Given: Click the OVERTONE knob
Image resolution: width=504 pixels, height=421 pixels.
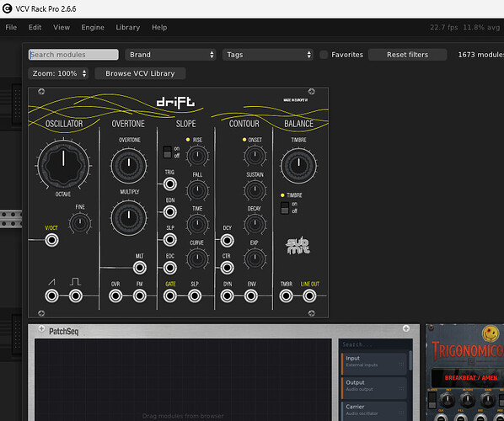Looking at the screenshot, I should (129, 166).
